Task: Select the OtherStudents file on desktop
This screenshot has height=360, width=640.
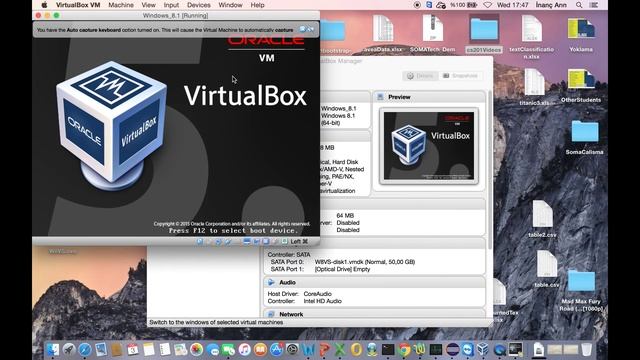Action: tap(581, 86)
